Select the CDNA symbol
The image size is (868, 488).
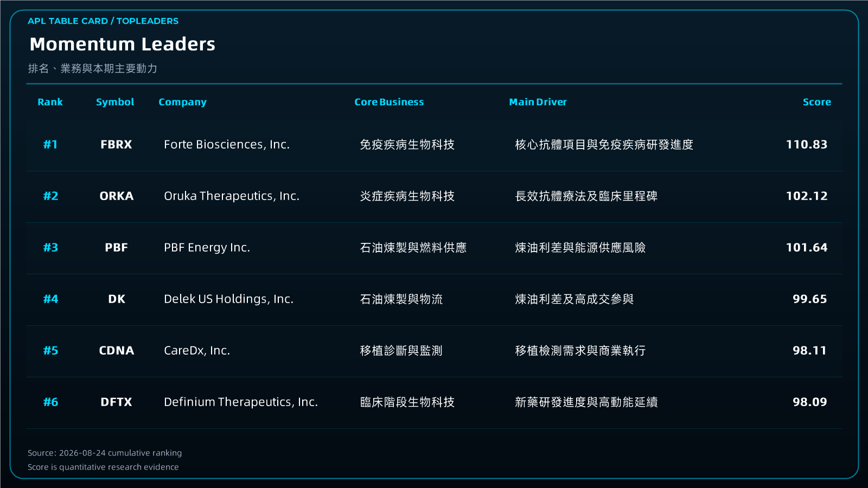coord(116,350)
